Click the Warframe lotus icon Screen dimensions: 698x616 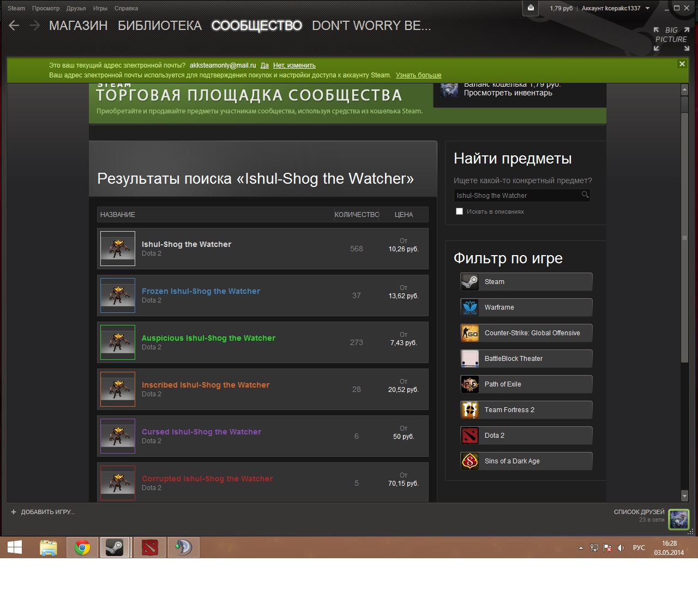click(x=470, y=307)
